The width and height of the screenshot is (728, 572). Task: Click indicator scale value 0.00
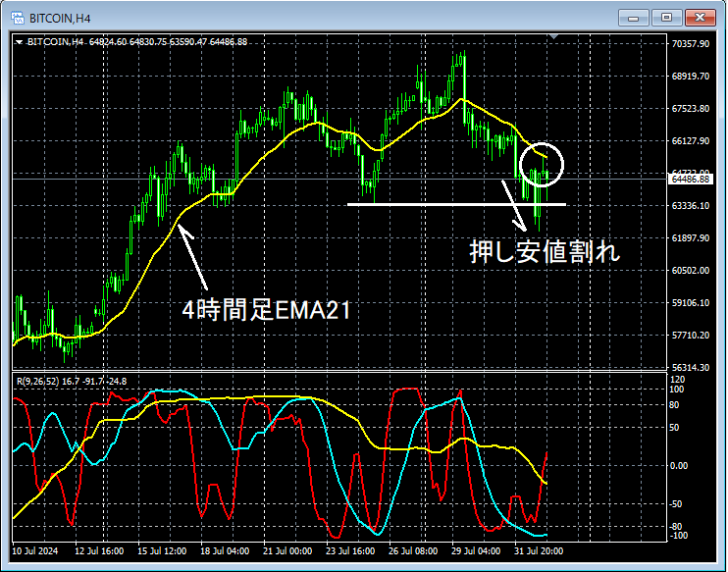(x=679, y=466)
